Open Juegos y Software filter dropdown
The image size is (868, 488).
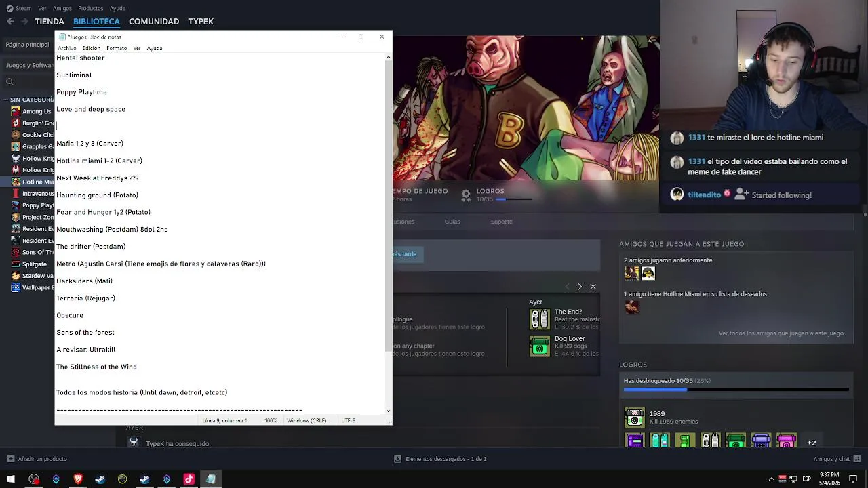[x=30, y=65]
